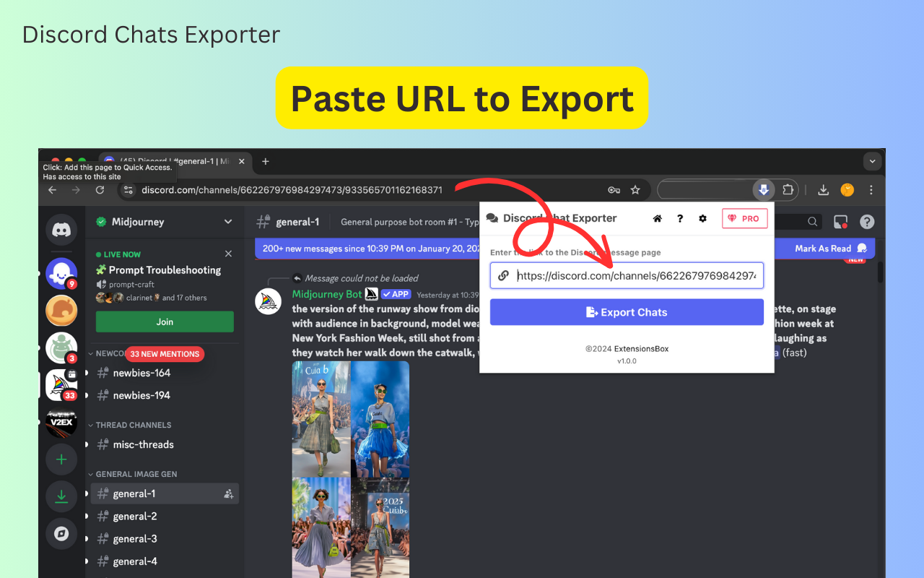Click the general-1 channel header title

[297, 222]
